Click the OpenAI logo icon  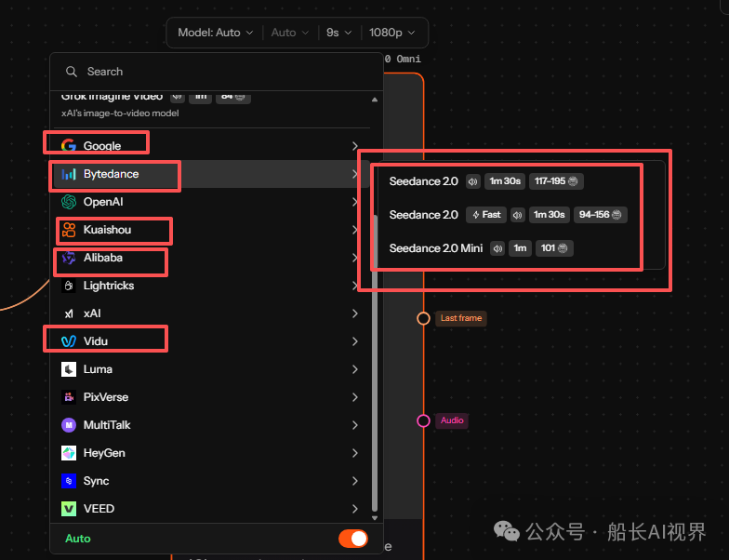[69, 202]
